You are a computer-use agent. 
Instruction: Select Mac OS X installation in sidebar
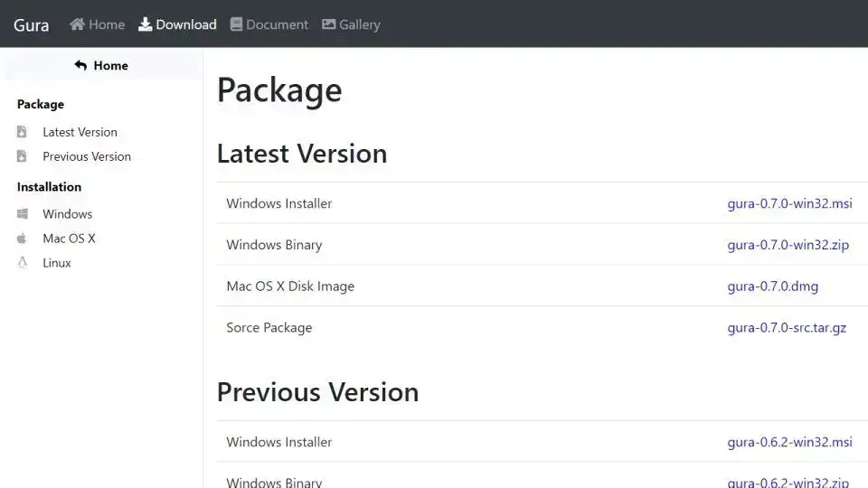point(69,239)
